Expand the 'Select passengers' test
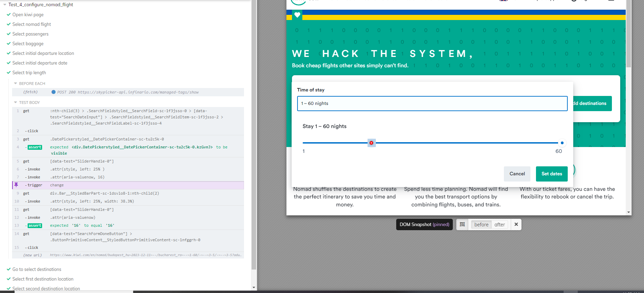Image resolution: width=644 pixels, height=293 pixels. (30, 34)
